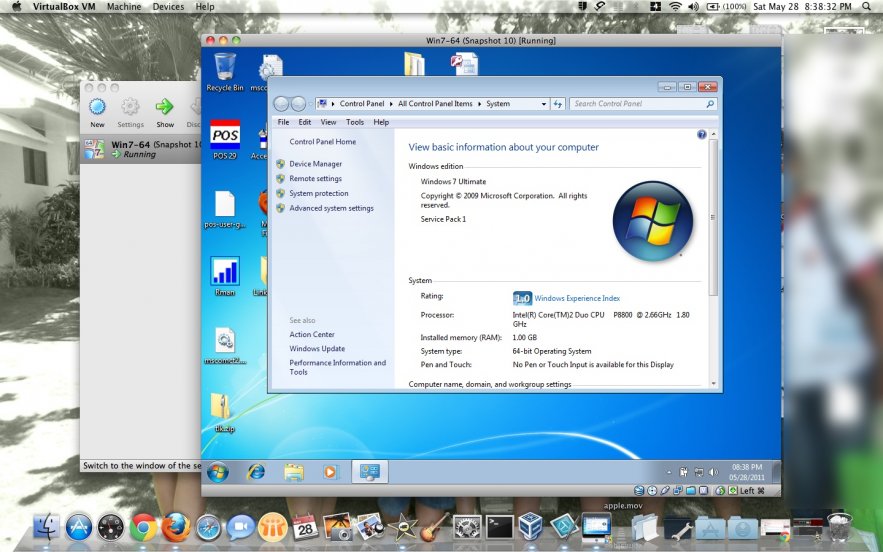
Task: Click the refresh button beside the address bar
Action: coord(558,104)
